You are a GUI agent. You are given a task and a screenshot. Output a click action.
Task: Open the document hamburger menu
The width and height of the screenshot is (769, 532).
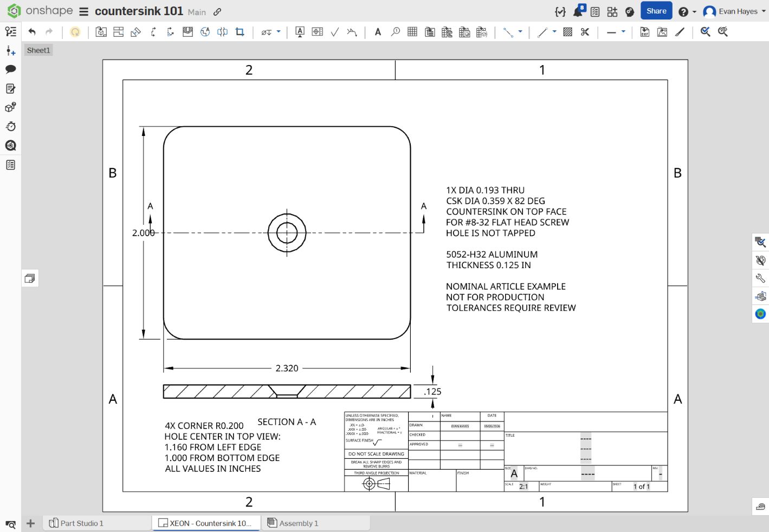click(83, 11)
